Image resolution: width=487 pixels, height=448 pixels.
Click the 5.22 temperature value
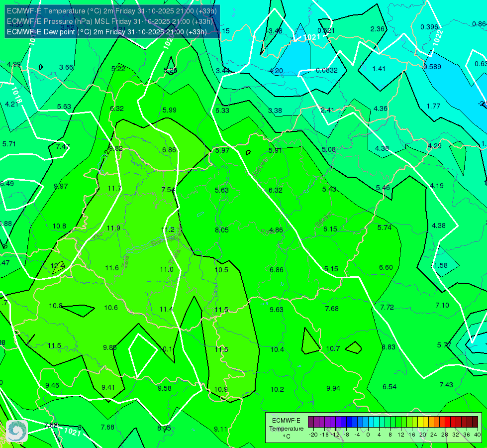click(118, 69)
